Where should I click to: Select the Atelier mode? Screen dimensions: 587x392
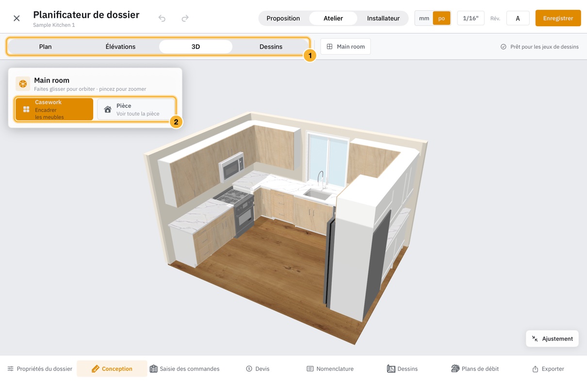click(x=333, y=18)
